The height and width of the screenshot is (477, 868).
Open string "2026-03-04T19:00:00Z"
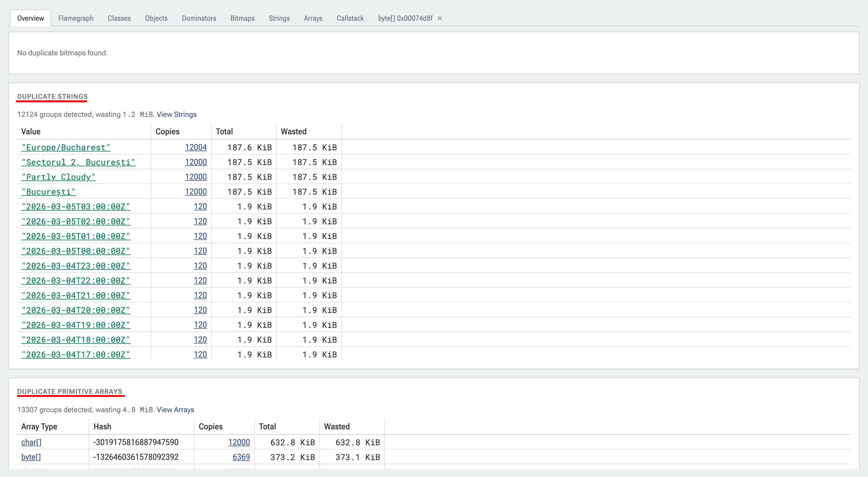pyautogui.click(x=76, y=325)
